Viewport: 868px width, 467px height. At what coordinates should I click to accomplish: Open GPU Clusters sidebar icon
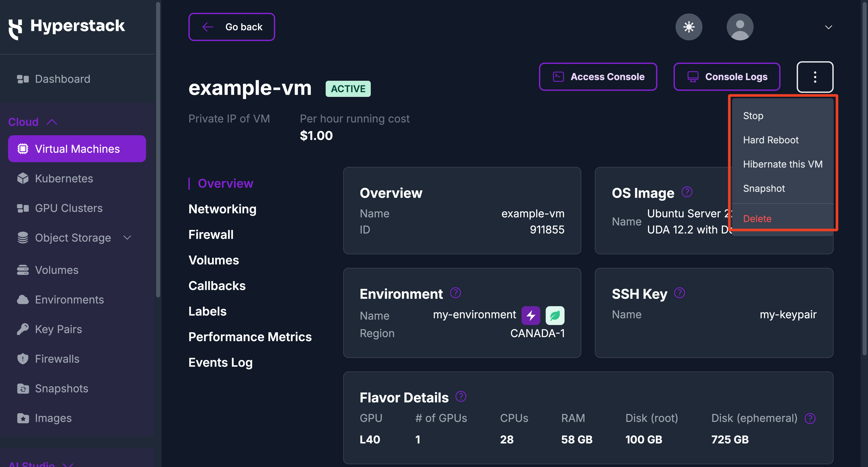(x=23, y=208)
